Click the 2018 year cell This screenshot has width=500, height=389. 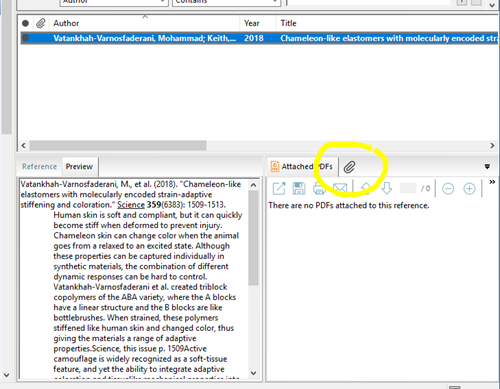254,38
